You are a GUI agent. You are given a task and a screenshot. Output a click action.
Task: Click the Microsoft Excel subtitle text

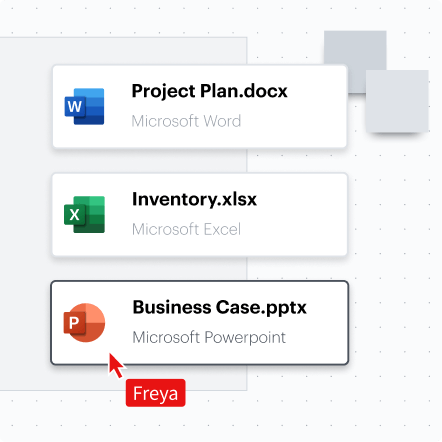click(x=186, y=229)
